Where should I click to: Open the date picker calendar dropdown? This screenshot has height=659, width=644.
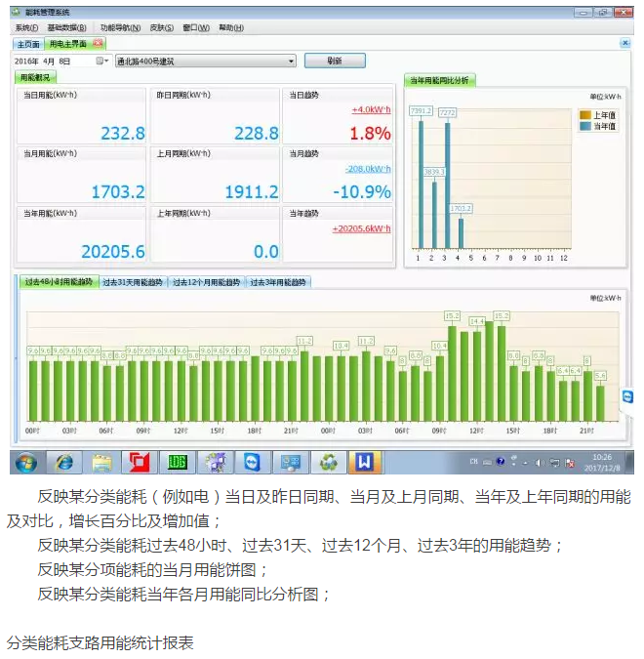[x=102, y=61]
